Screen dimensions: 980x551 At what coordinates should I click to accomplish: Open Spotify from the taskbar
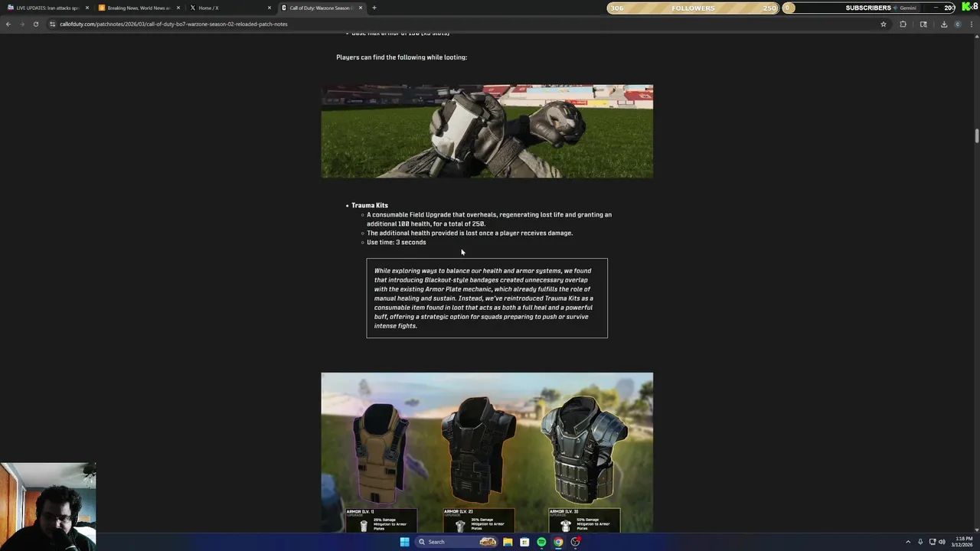541,542
